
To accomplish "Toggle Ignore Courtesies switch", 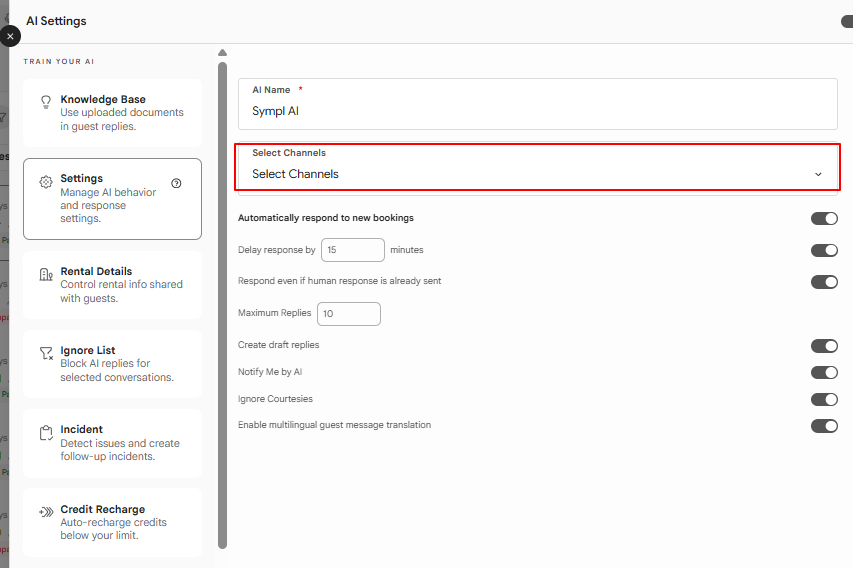I will [824, 399].
